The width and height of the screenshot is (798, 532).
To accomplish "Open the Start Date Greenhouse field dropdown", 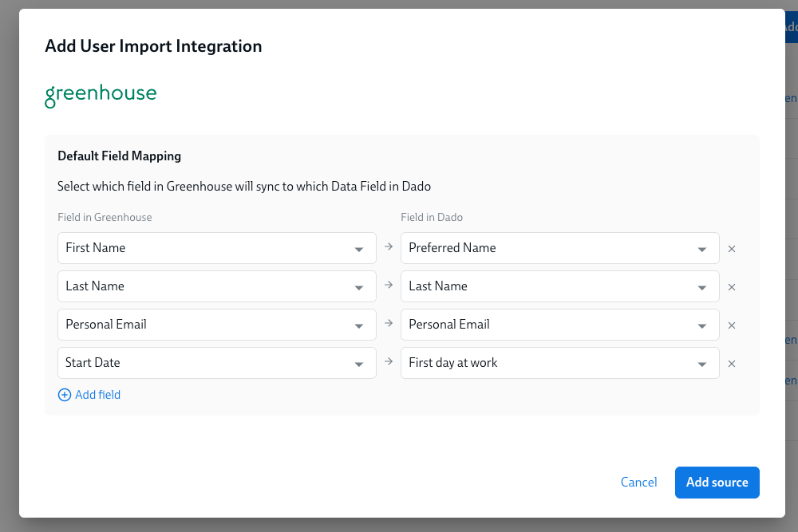I will click(217, 363).
